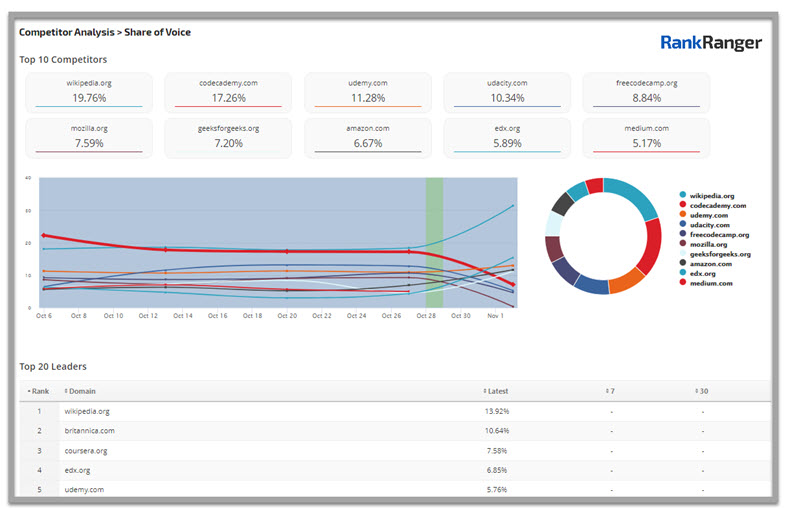This screenshot has height=509, width=790.
Task: Select the codecademy.com 17.26% card
Action: (228, 92)
